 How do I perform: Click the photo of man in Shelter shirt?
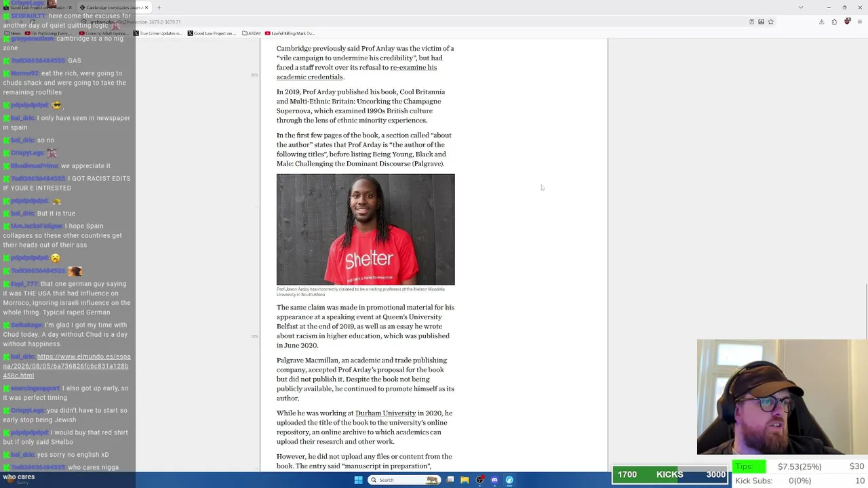(x=366, y=230)
